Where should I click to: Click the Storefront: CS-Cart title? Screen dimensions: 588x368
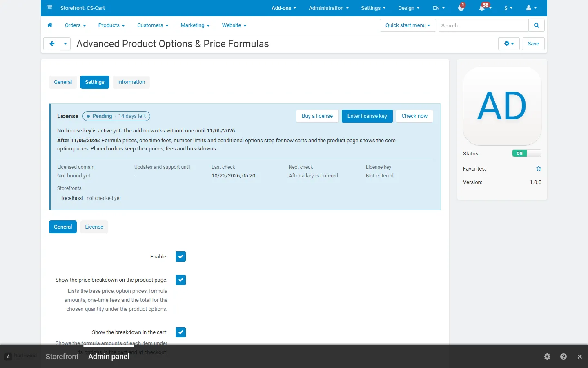pyautogui.click(x=82, y=8)
